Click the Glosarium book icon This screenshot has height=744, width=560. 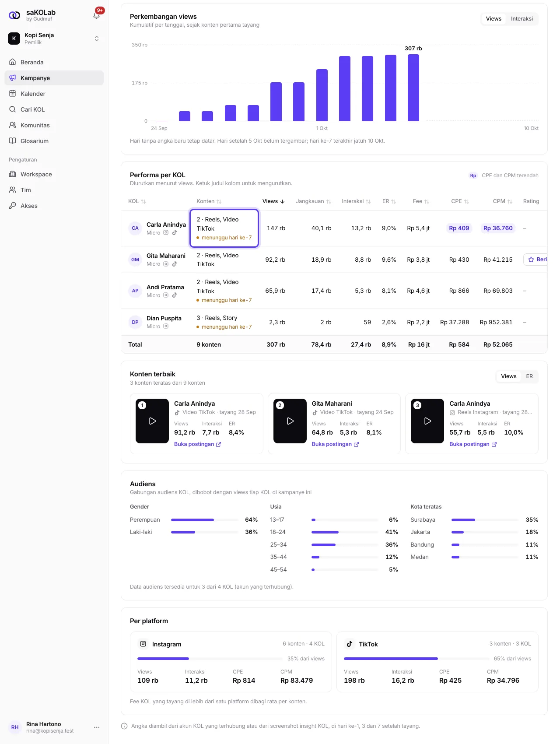point(13,141)
